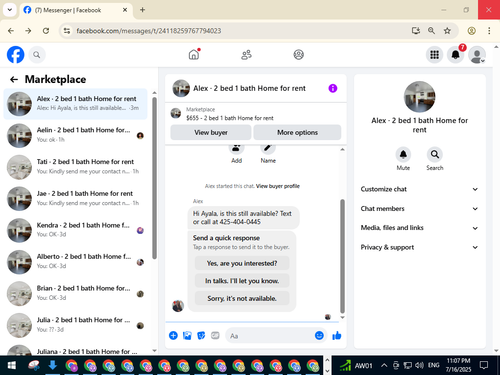This screenshot has height=375, width=500.
Task: Open the Kendra conversation in the list
Action: coord(75,230)
